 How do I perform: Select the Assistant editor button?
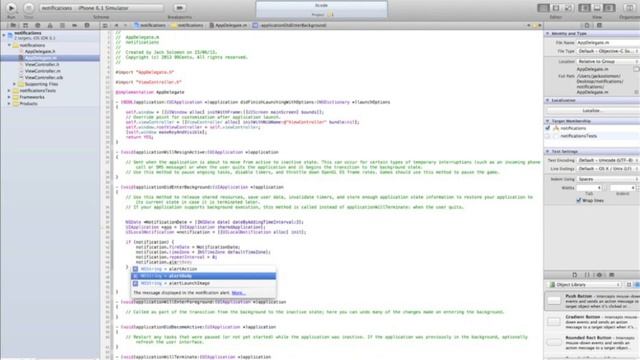[556, 8]
